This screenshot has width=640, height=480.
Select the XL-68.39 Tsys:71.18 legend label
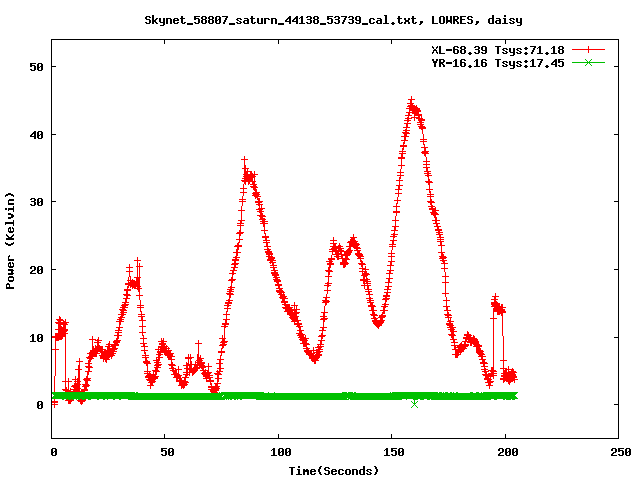[x=498, y=50]
